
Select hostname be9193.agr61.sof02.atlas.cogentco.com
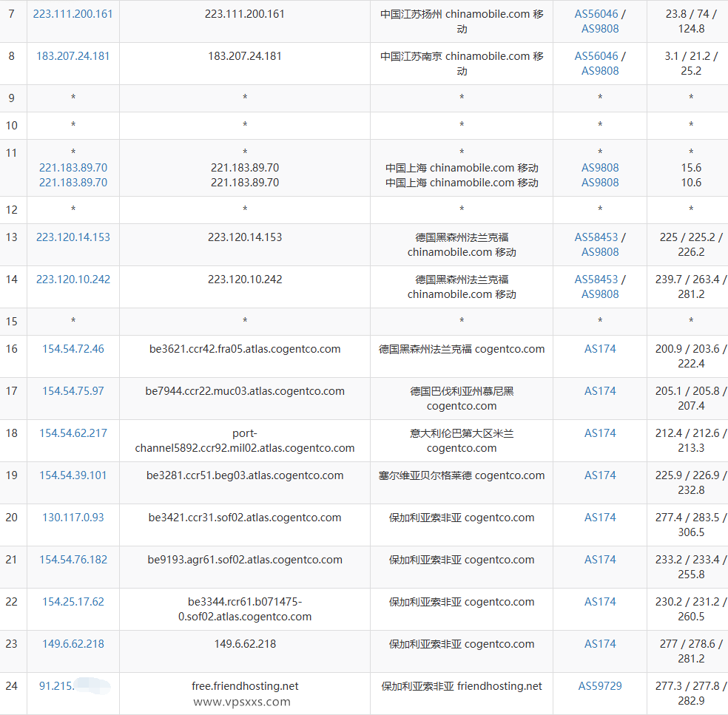[x=245, y=560]
